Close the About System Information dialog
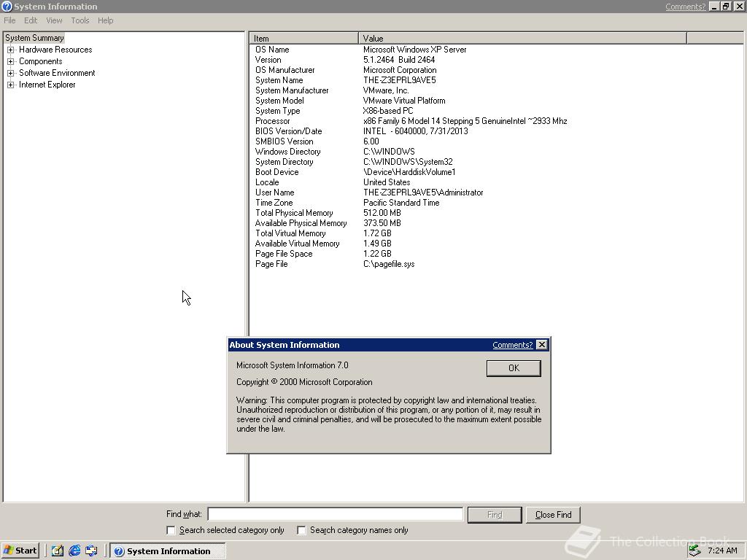This screenshot has width=747, height=560. 542,345
